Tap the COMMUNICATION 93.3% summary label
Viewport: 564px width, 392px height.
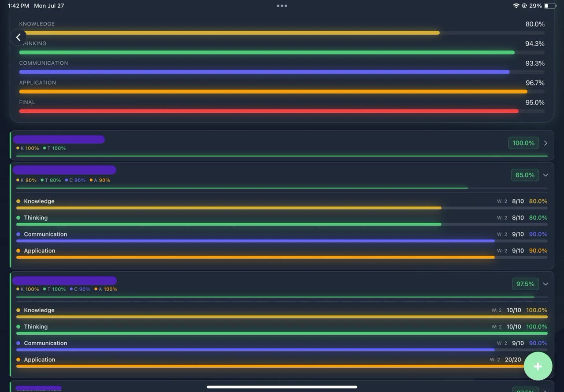click(44, 63)
